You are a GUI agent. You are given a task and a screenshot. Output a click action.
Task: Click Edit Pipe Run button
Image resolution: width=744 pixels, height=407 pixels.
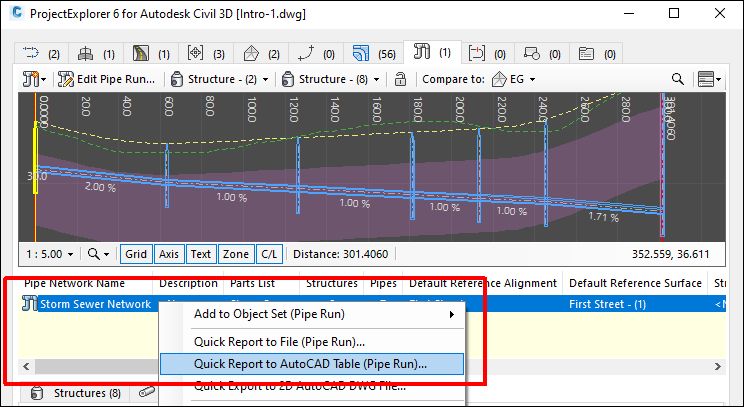(106, 79)
